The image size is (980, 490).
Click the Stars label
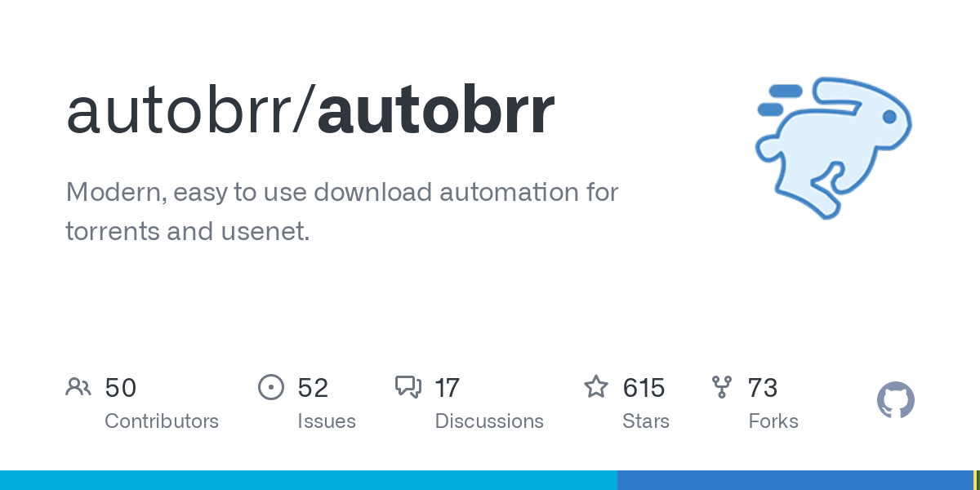(646, 421)
